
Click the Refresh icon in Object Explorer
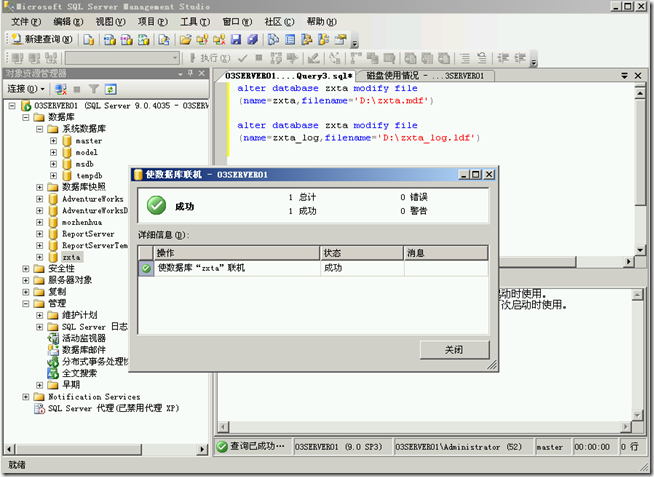[x=111, y=89]
